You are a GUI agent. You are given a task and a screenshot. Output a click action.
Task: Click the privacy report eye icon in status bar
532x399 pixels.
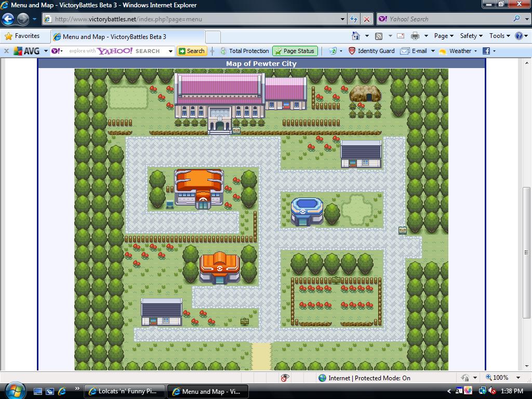point(285,378)
